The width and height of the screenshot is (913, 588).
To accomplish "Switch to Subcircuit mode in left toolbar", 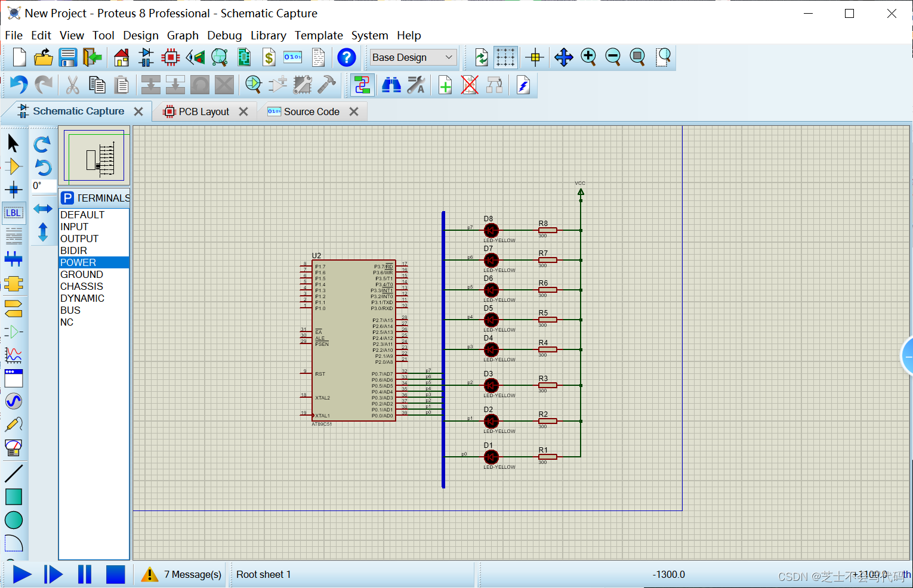I will click(13, 283).
